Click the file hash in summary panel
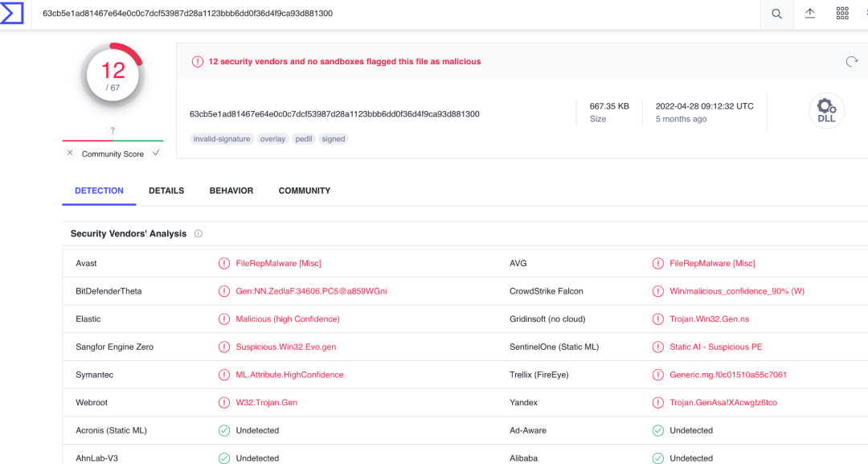868x464 pixels. click(x=334, y=114)
